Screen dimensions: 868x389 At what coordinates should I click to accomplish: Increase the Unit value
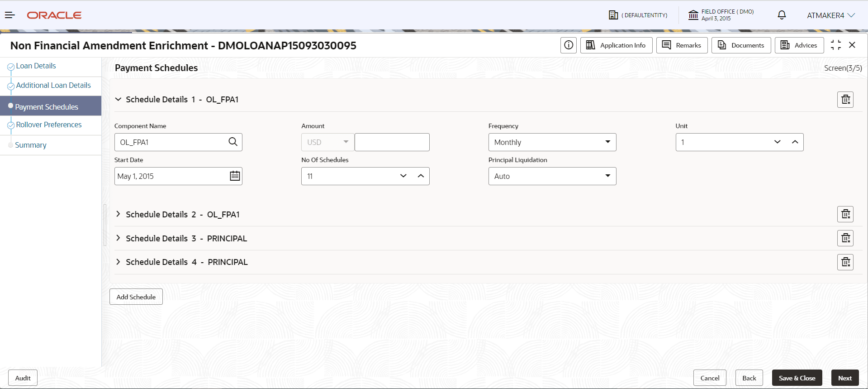[x=795, y=142]
